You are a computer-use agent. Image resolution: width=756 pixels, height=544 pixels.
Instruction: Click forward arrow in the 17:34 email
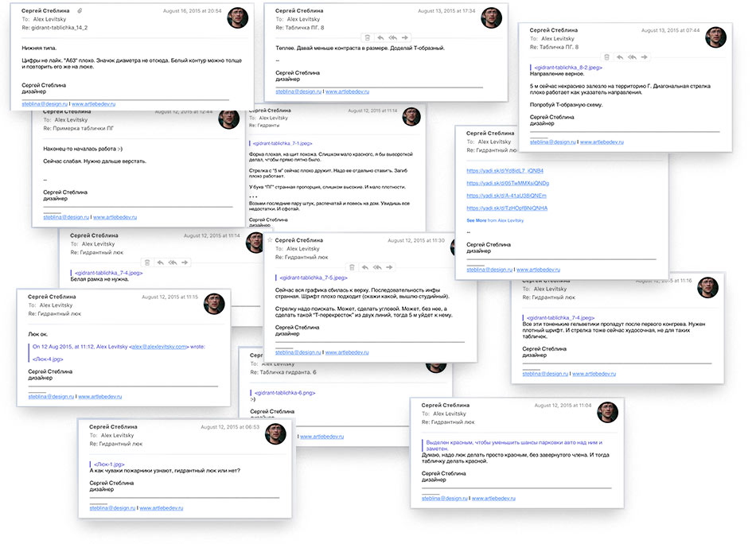pyautogui.click(x=406, y=37)
